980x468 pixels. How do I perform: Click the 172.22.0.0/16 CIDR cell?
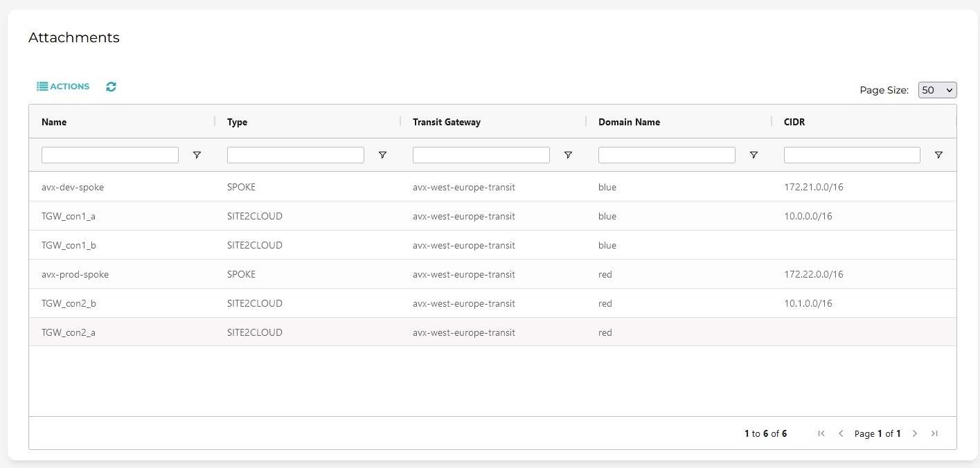(814, 274)
